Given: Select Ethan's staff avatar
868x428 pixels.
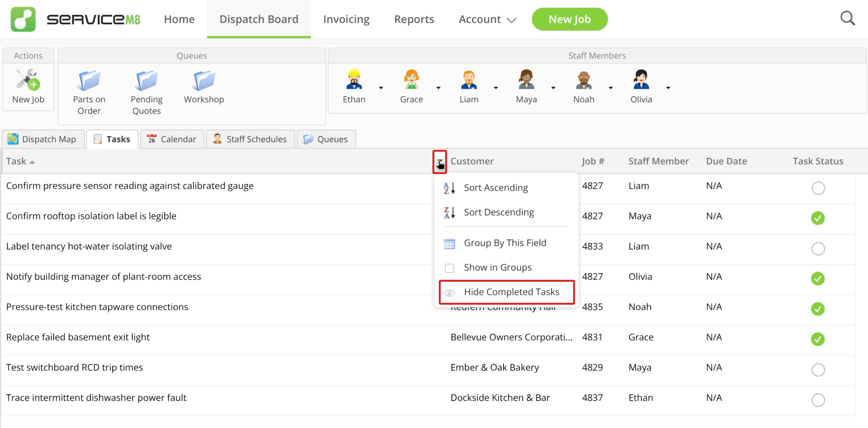Looking at the screenshot, I should (354, 79).
